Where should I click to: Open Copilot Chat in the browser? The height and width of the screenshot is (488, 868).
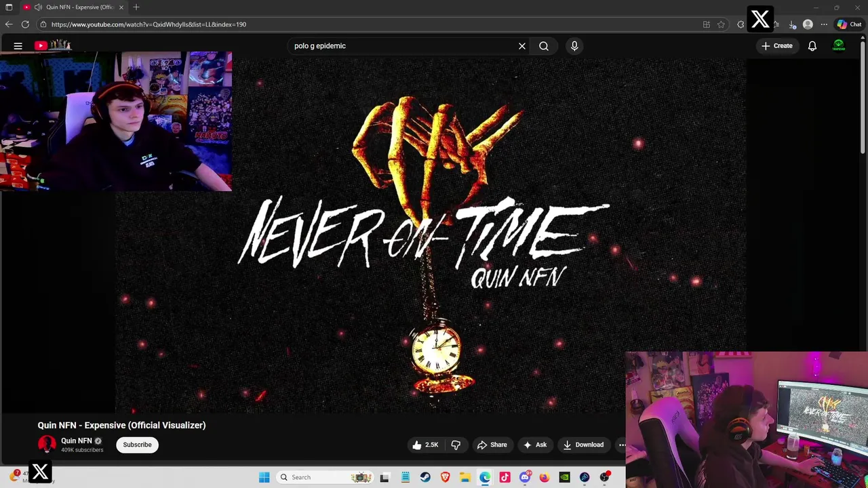[849, 24]
